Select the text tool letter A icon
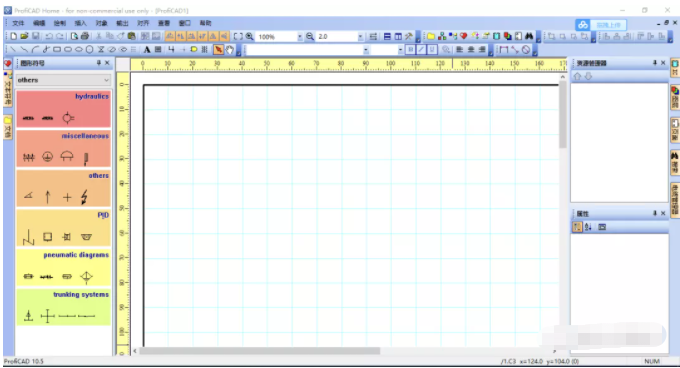Screen dimensions: 680x368 click(147, 50)
